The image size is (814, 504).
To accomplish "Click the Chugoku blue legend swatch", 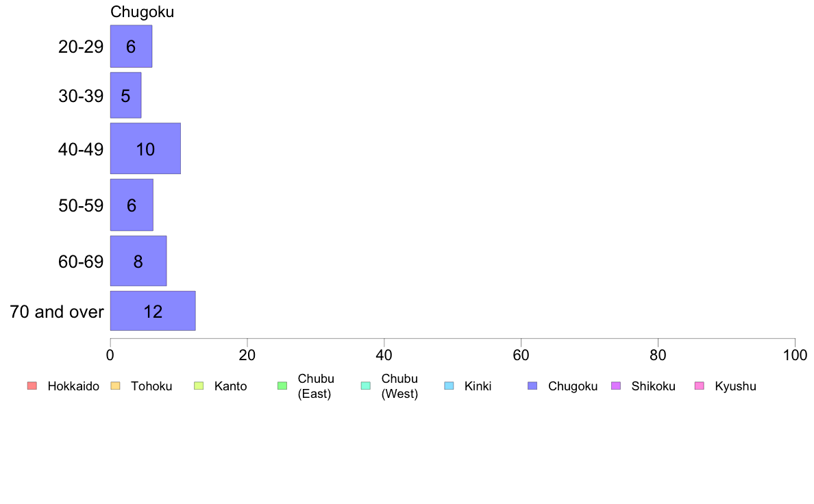I will 532,386.
